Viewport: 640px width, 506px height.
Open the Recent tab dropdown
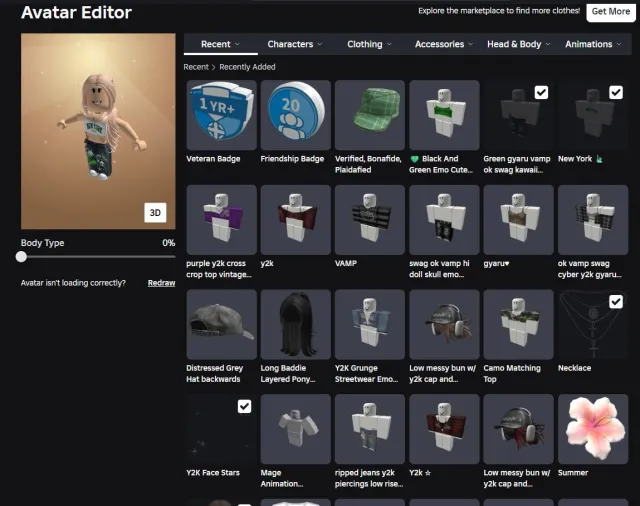point(220,44)
